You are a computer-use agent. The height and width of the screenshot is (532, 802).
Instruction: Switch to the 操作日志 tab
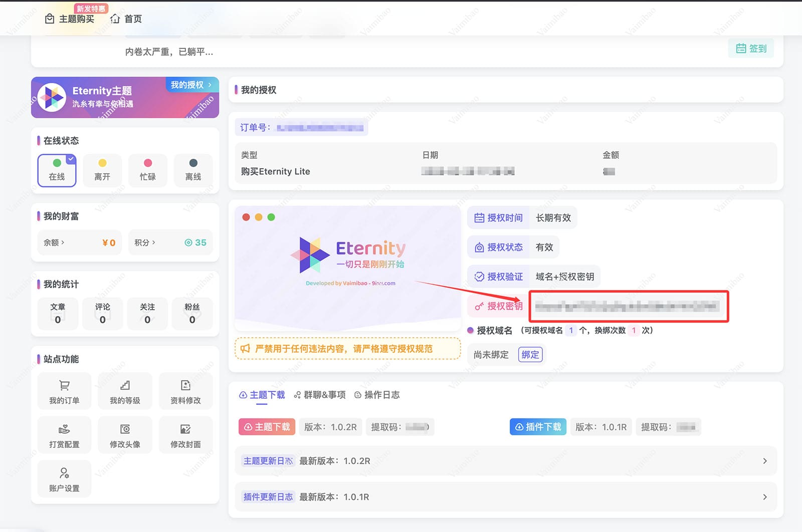[x=377, y=395]
